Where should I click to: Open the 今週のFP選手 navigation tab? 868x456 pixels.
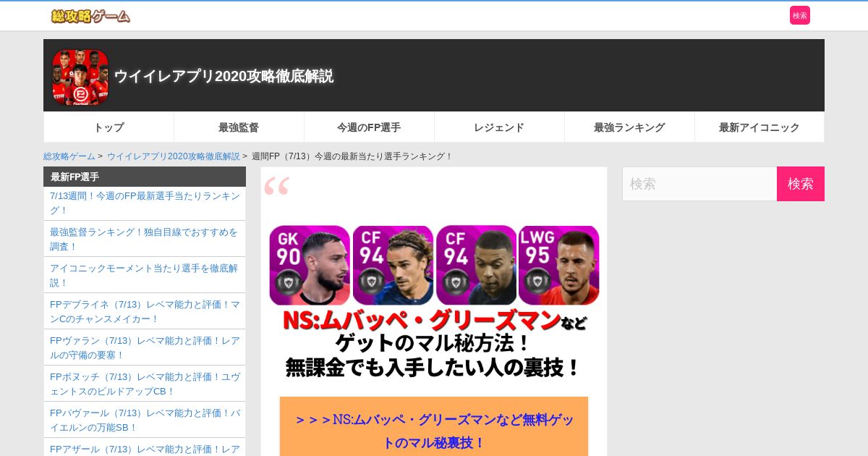click(x=369, y=127)
